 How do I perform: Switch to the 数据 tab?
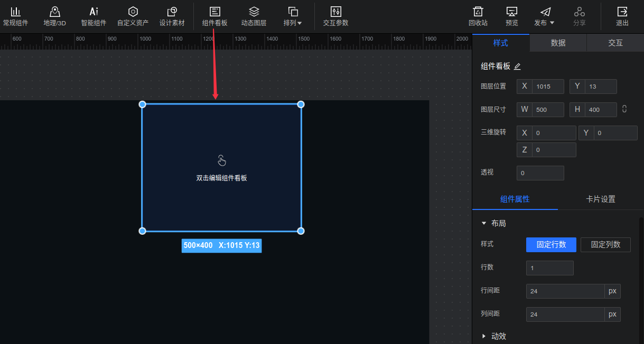pyautogui.click(x=558, y=43)
